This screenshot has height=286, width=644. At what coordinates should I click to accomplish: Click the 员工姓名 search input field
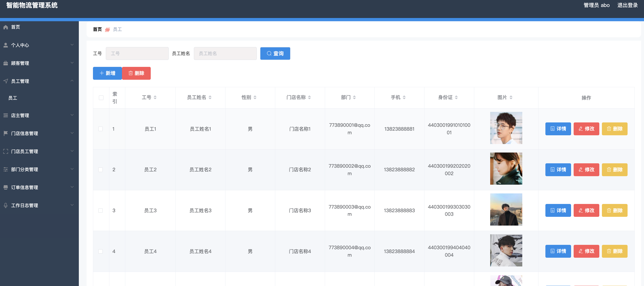coord(225,53)
